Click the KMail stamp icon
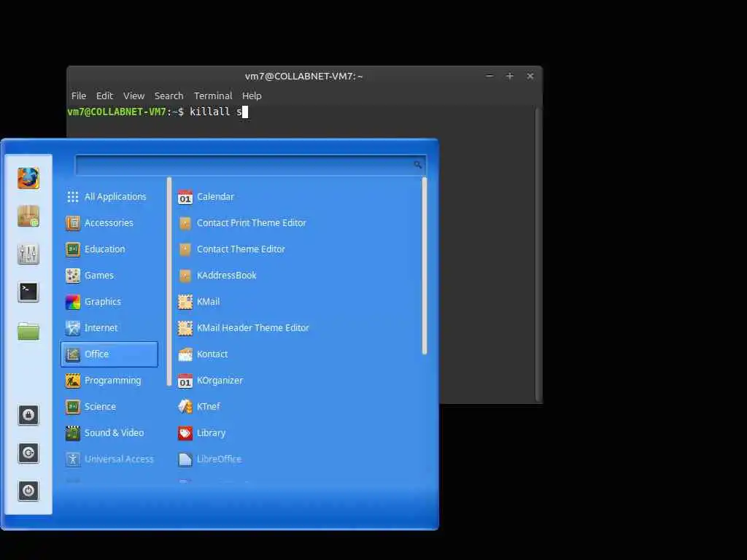747x560 pixels. pyautogui.click(x=185, y=301)
